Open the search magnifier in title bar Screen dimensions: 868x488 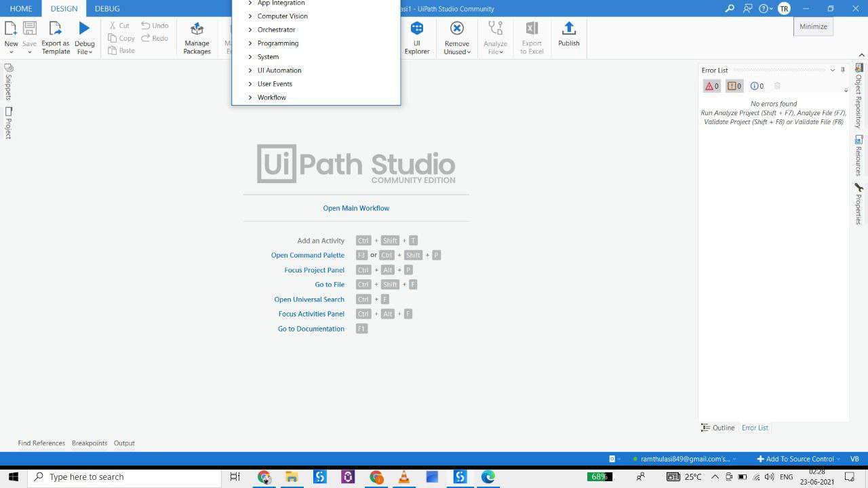[730, 8]
